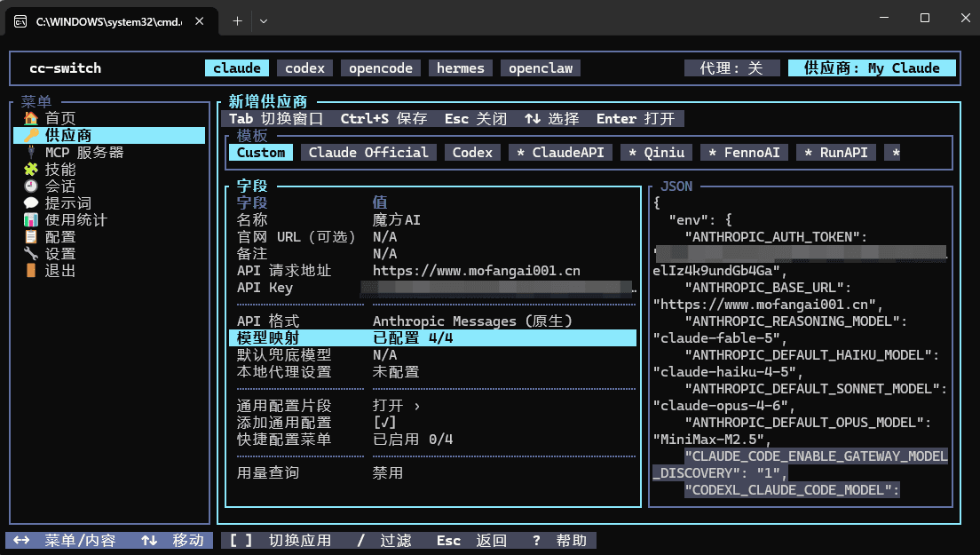
Task: Switch to the claude app tab
Action: (x=237, y=68)
